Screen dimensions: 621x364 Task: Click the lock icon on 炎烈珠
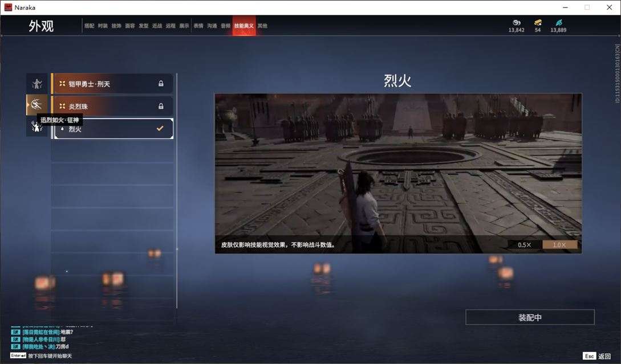(x=161, y=106)
